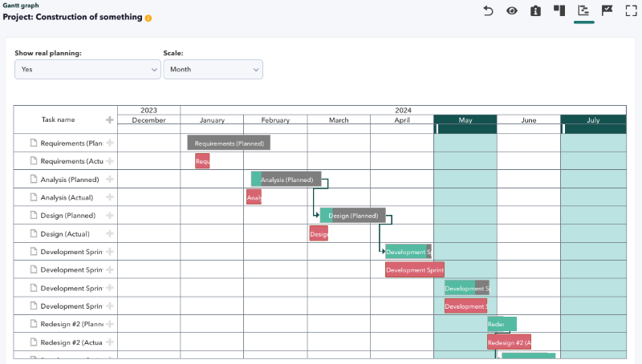The height and width of the screenshot is (364, 642).
Task: Toggle the eye view icon
Action: (x=512, y=10)
